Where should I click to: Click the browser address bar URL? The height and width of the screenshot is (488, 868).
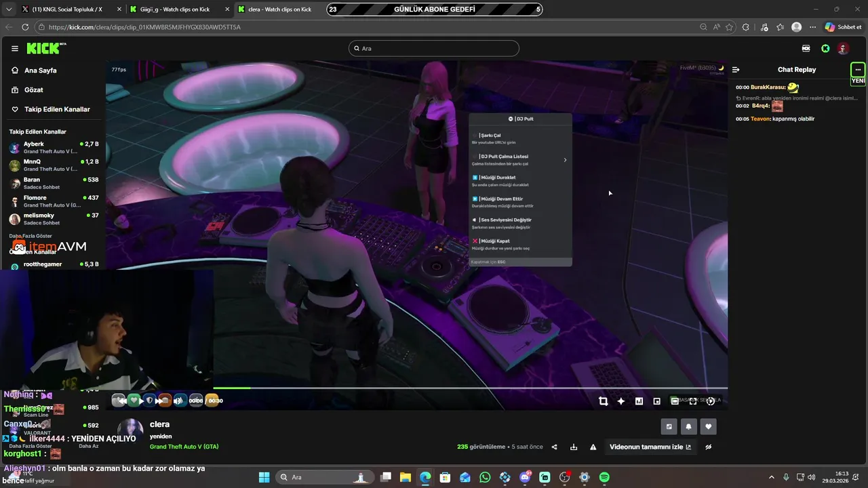click(x=144, y=27)
